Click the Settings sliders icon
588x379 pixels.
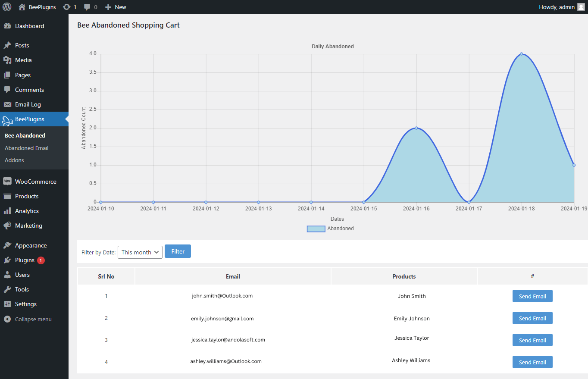[x=7, y=304]
